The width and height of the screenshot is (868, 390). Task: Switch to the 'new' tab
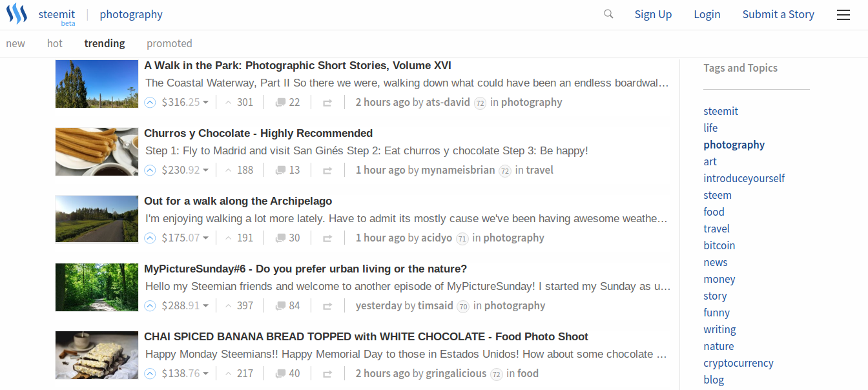pos(15,43)
